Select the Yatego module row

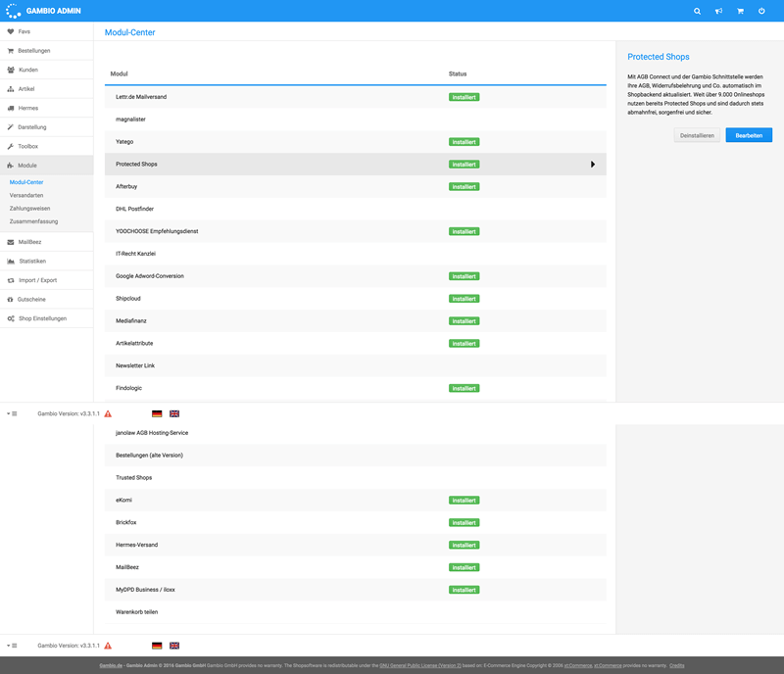356,142
